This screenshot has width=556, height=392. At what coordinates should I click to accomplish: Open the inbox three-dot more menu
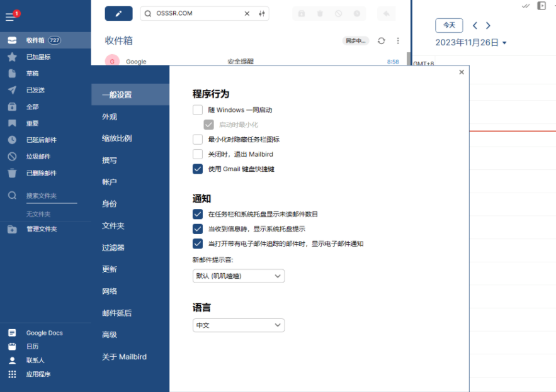pos(398,41)
